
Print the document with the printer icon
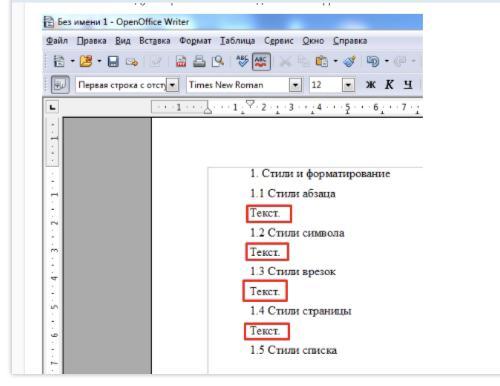click(x=199, y=62)
